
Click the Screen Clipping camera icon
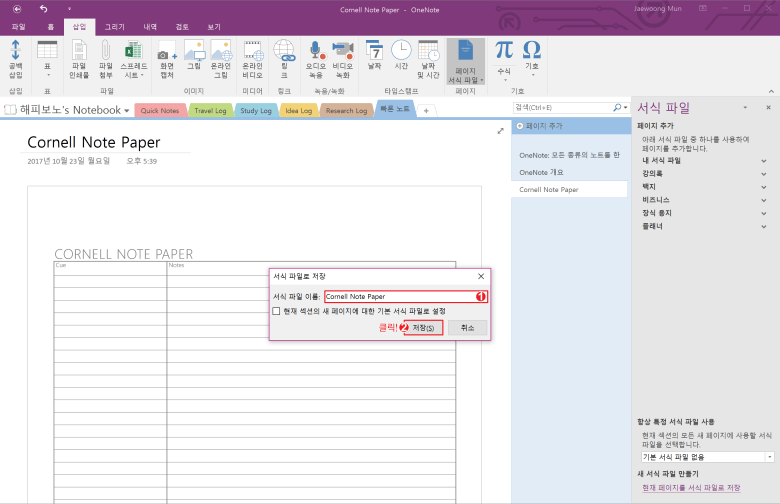click(167, 51)
